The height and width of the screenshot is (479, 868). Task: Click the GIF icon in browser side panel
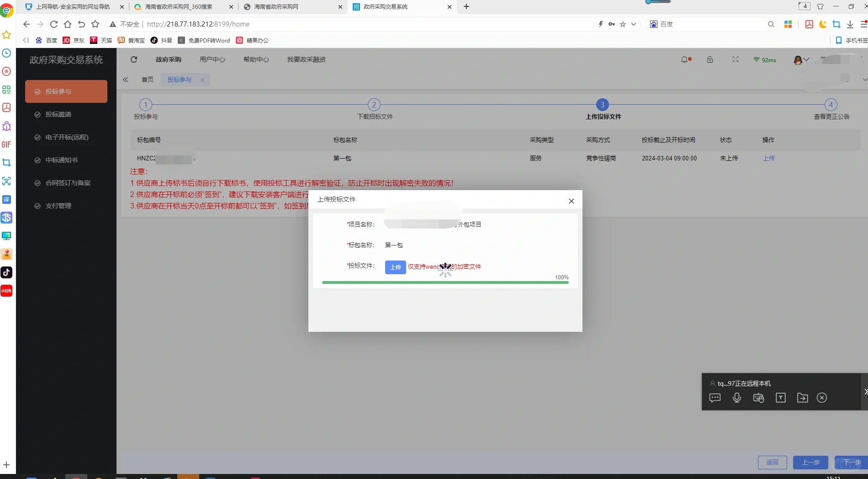pyautogui.click(x=6, y=144)
